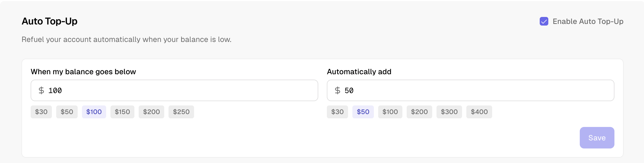Disable the Enable Auto Top-Up checkbox
Screen dimensions: 644x163
(x=544, y=21)
